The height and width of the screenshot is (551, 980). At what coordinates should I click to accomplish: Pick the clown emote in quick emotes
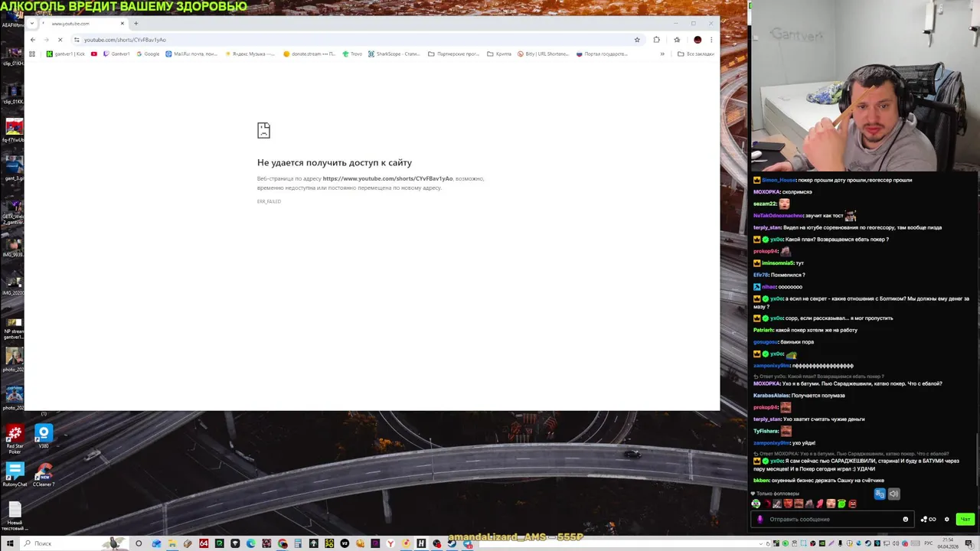(x=756, y=504)
